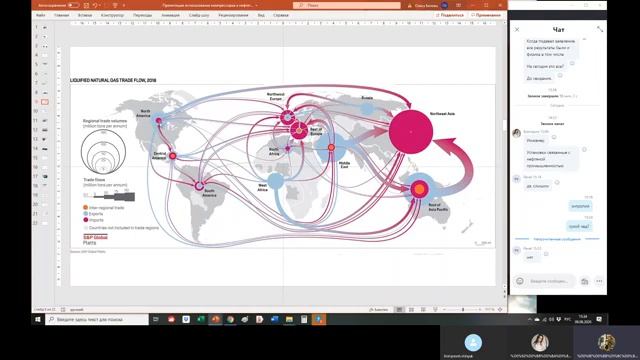640x360 pixels.
Task: Click the third participant video tile
Action: click(x=607, y=342)
